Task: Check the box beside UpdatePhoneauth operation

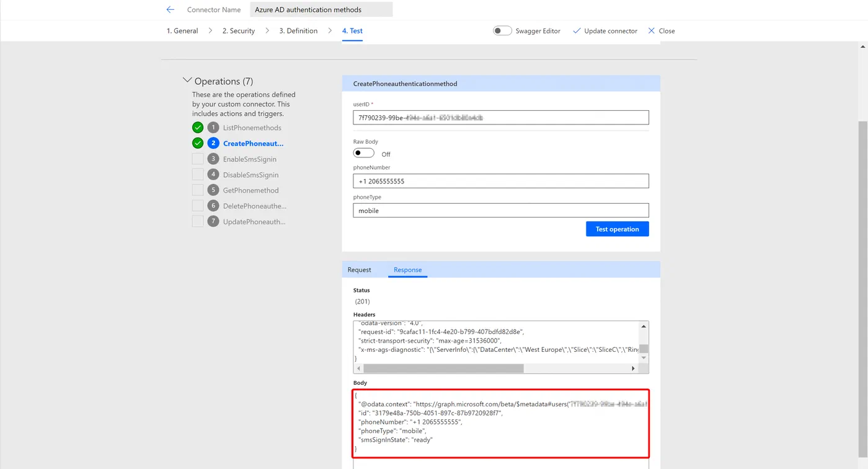Action: 198,221
